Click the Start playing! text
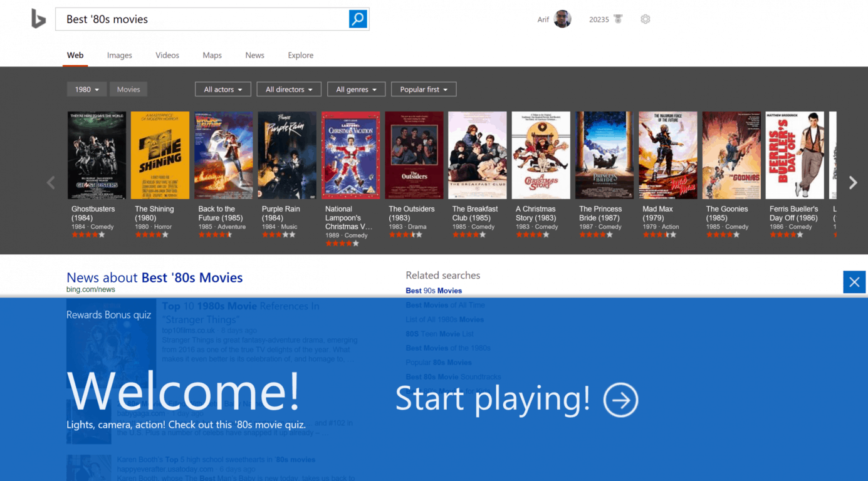Screen dimensions: 868x481 (x=493, y=399)
